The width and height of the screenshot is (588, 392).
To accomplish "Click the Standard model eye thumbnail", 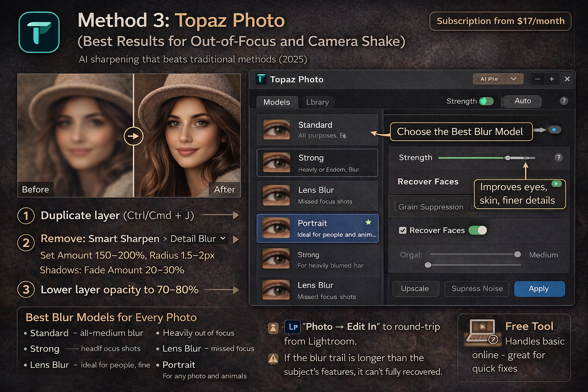I will click(x=276, y=129).
